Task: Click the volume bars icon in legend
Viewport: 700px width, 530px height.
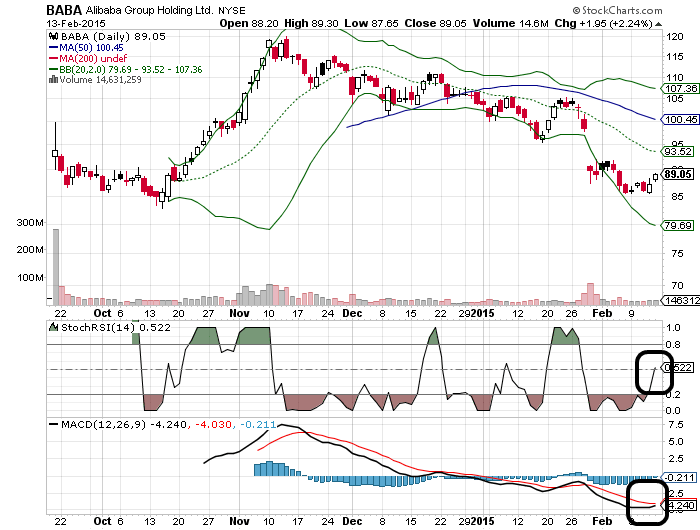Action: click(53, 79)
